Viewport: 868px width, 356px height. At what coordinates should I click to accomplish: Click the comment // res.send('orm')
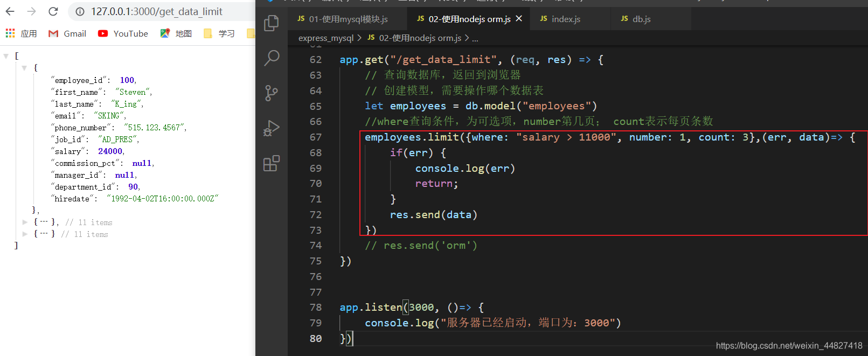pos(421,246)
